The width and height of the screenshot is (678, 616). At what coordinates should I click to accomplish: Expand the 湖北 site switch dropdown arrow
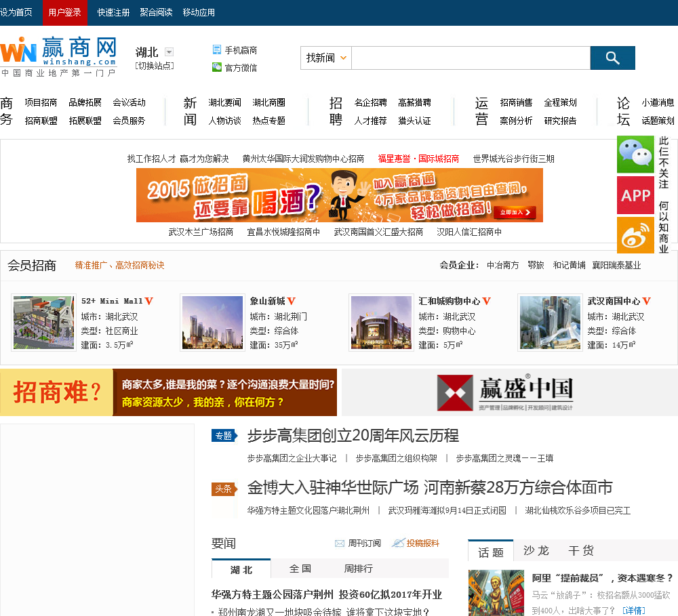pyautogui.click(x=169, y=52)
